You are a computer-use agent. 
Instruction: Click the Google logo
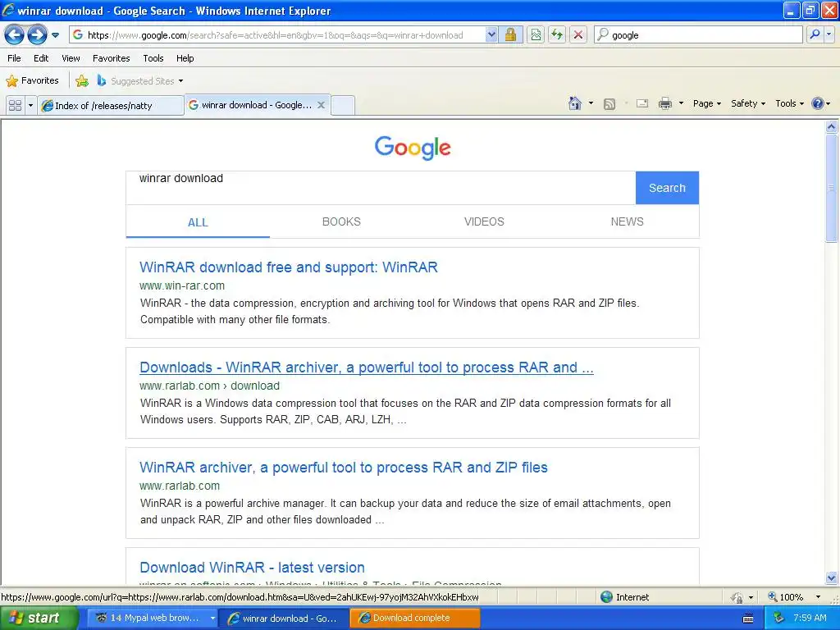pos(413,148)
